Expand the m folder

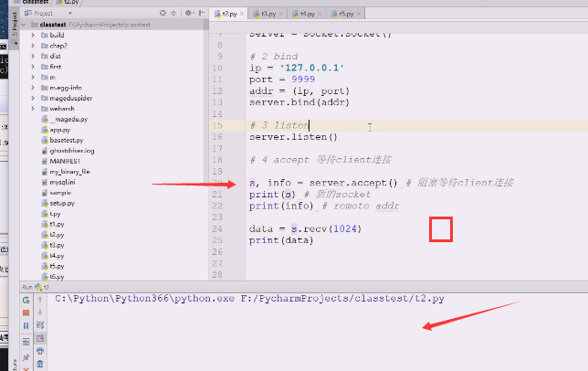(x=33, y=78)
